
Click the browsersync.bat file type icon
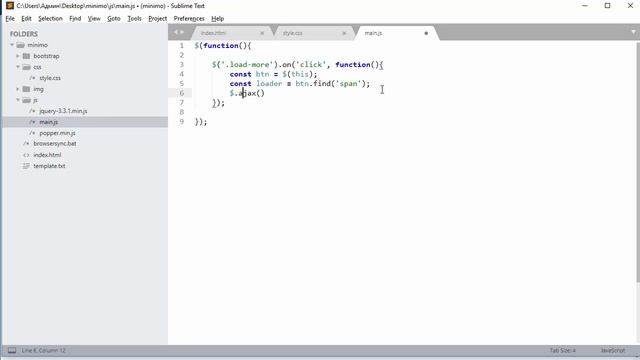[x=26, y=144]
